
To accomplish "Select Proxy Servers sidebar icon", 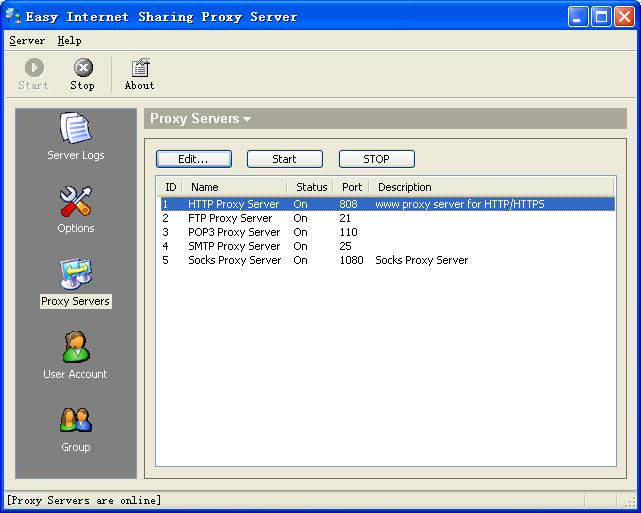I will 76,283.
